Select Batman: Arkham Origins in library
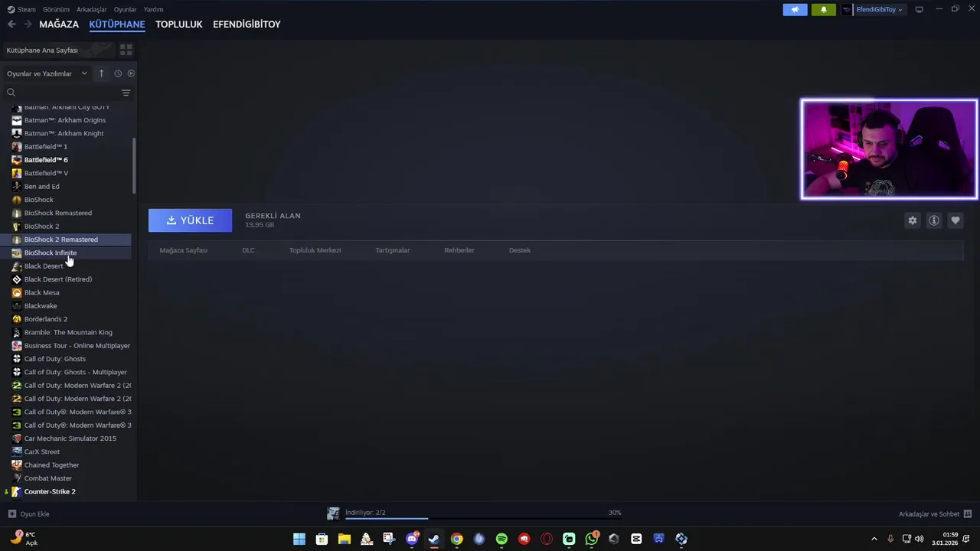980x551 pixels. 65,120
